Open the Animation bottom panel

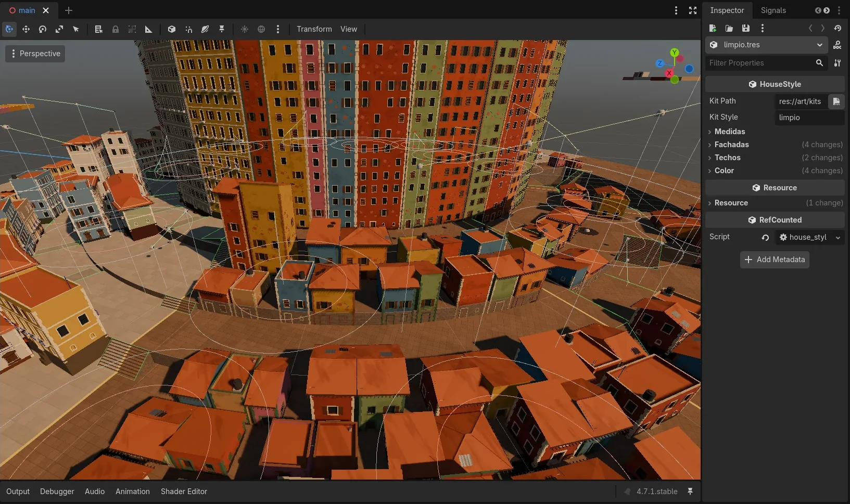click(132, 492)
